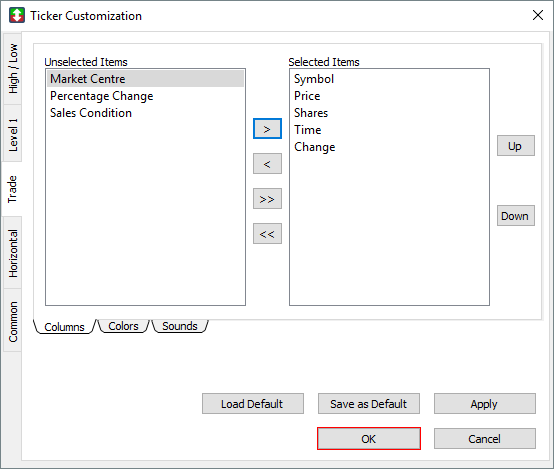Image resolution: width=554 pixels, height=469 pixels.
Task: Move the selected item Up
Action: tap(515, 146)
